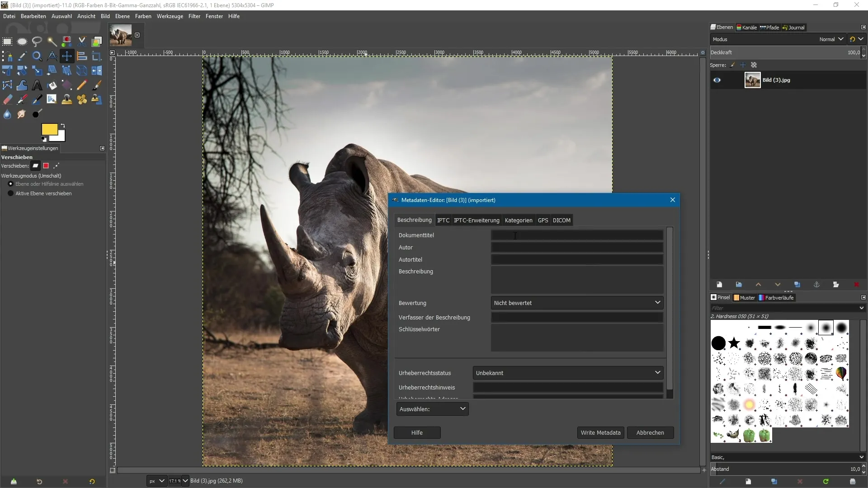The height and width of the screenshot is (488, 868).
Task: Toggle lock alpha channel checkerboard icon
Action: click(x=754, y=65)
